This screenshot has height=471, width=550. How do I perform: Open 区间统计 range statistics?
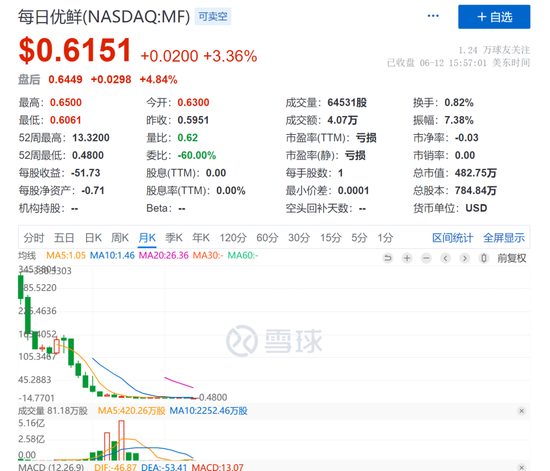pos(452,238)
